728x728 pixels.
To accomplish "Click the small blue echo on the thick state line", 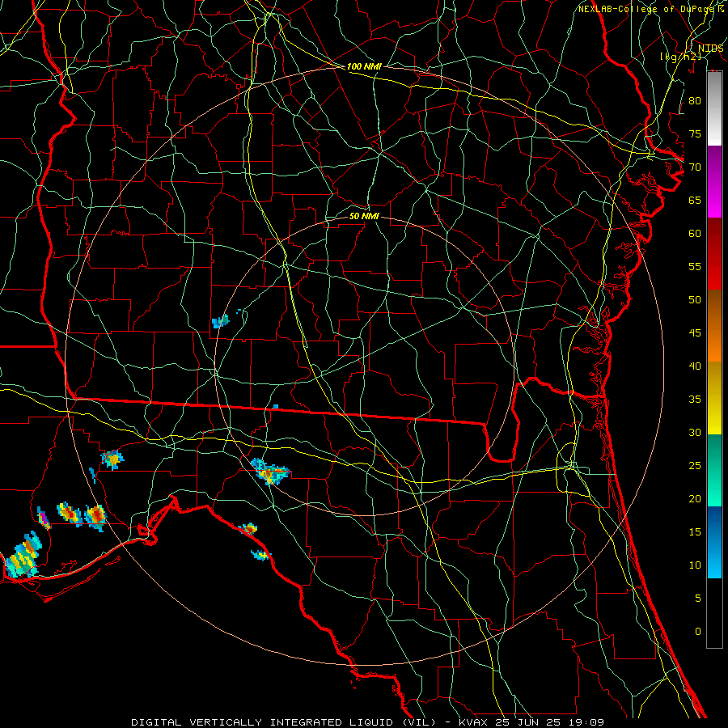I will [x=275, y=407].
